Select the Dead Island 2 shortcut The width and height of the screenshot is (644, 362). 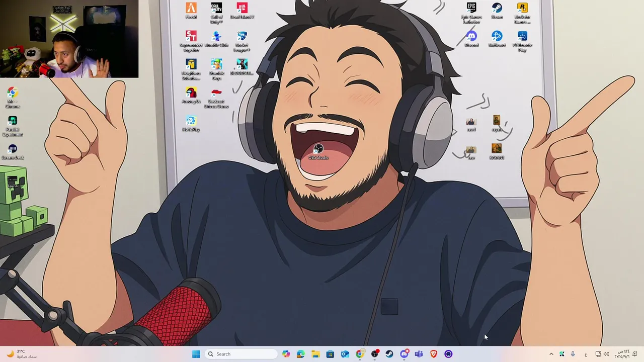pos(242,11)
